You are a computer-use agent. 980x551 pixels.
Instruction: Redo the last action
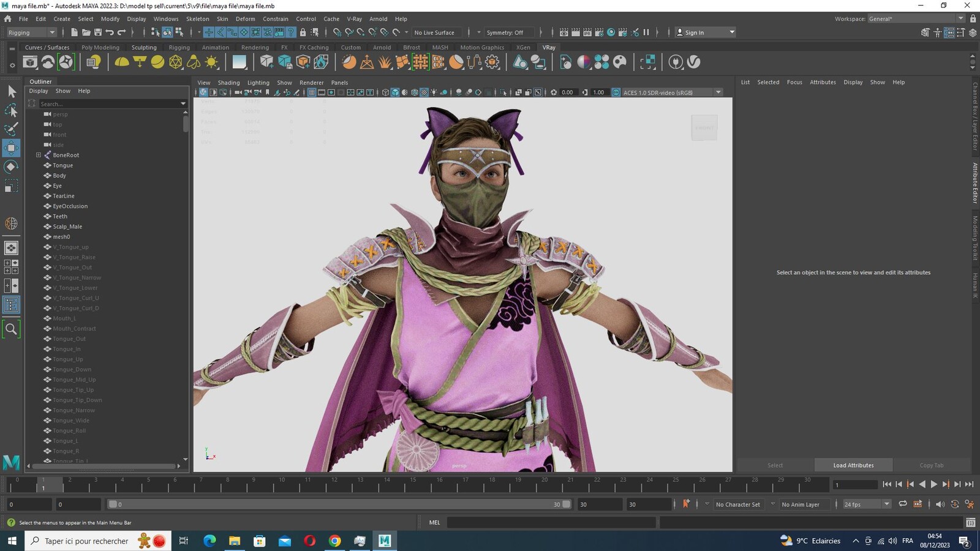(121, 32)
